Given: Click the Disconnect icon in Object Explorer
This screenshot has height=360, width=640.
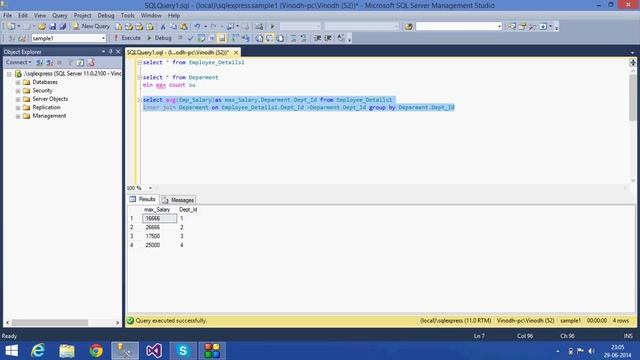Looking at the screenshot, I should click(x=50, y=62).
